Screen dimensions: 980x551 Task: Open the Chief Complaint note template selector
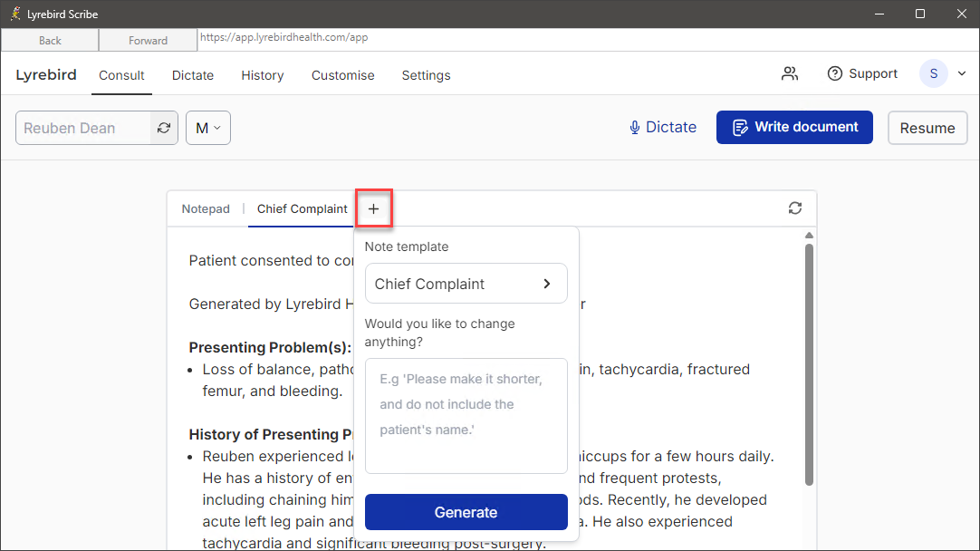pyautogui.click(x=466, y=284)
